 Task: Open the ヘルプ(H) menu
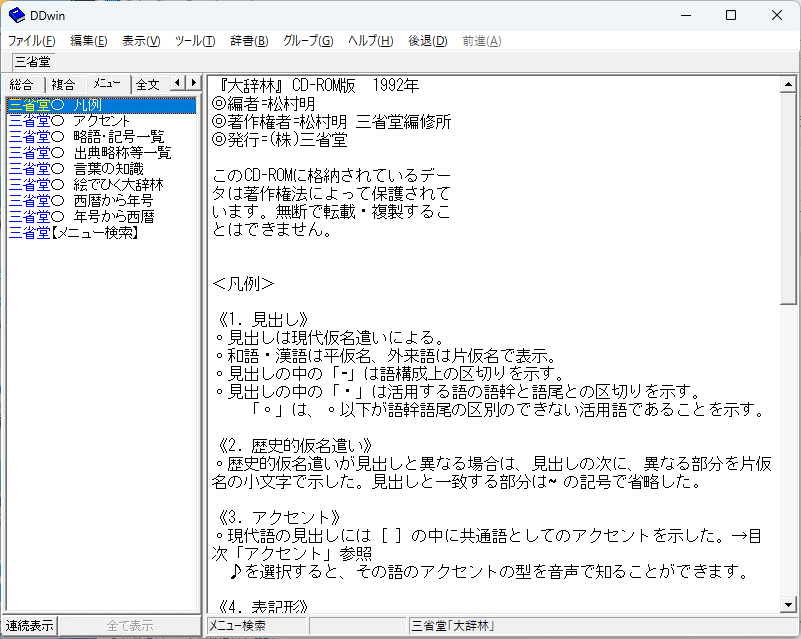click(370, 41)
